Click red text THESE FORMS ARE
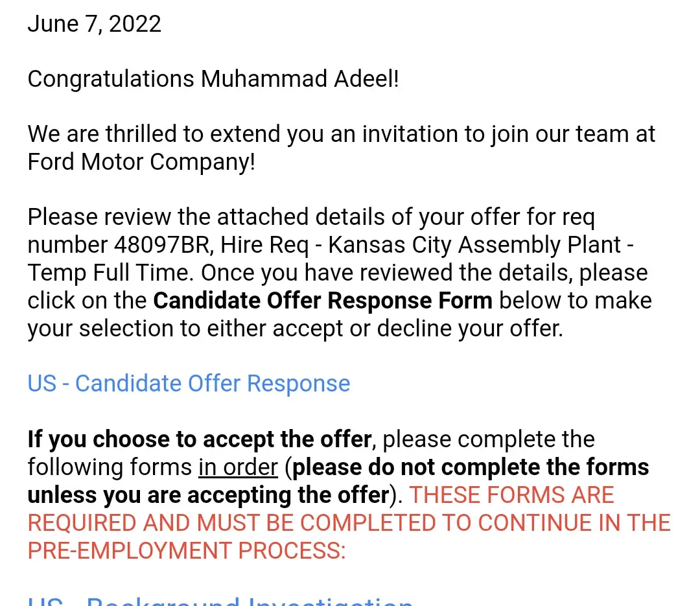The height and width of the screenshot is (606, 700). pos(511,495)
